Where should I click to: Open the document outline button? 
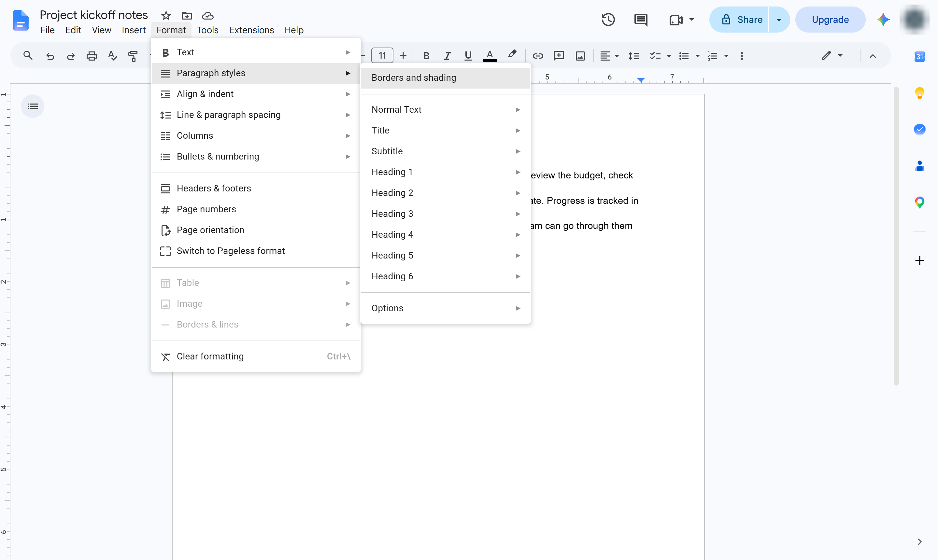[x=33, y=106]
